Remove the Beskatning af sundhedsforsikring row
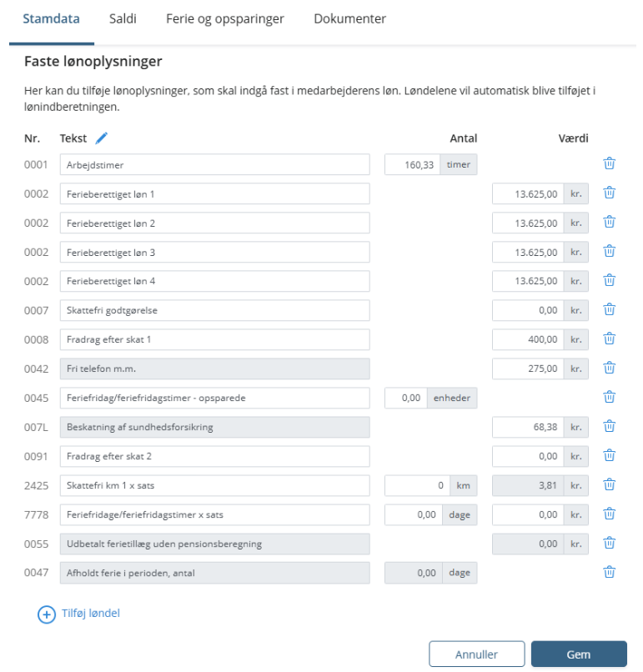Screen dimensions: 643x672 tap(609, 426)
